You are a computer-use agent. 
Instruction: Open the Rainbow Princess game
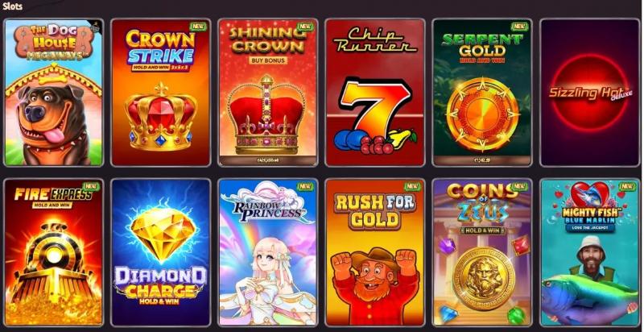(268, 253)
